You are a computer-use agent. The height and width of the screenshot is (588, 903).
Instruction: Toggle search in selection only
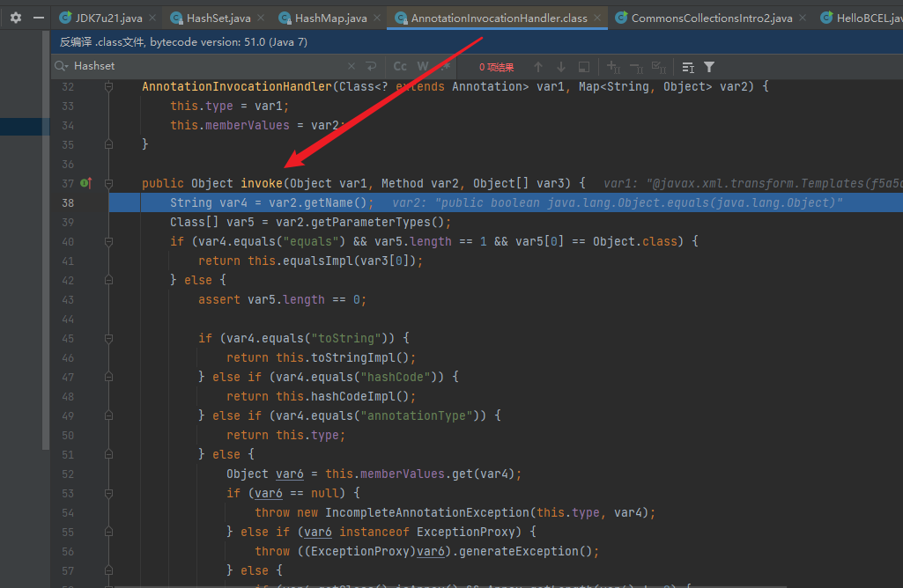click(583, 67)
